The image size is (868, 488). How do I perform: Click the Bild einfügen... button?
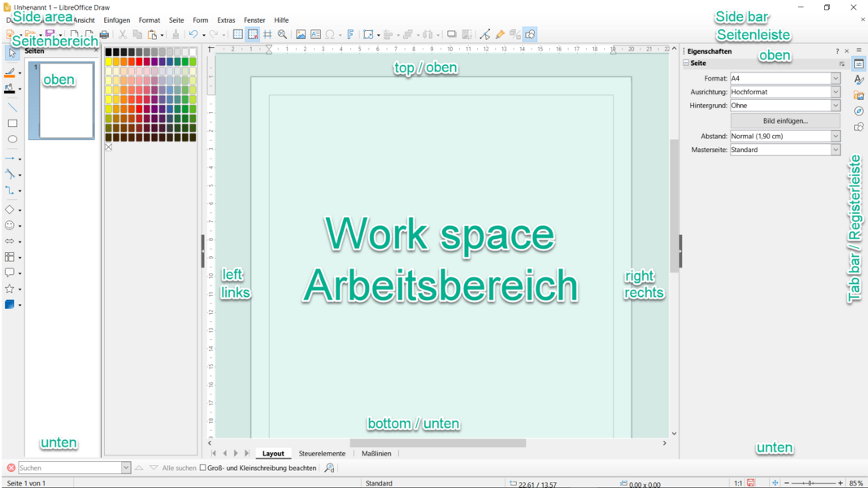click(785, 121)
